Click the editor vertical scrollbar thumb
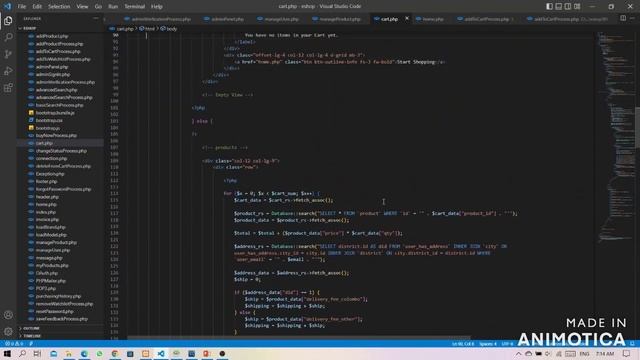 coord(637,127)
